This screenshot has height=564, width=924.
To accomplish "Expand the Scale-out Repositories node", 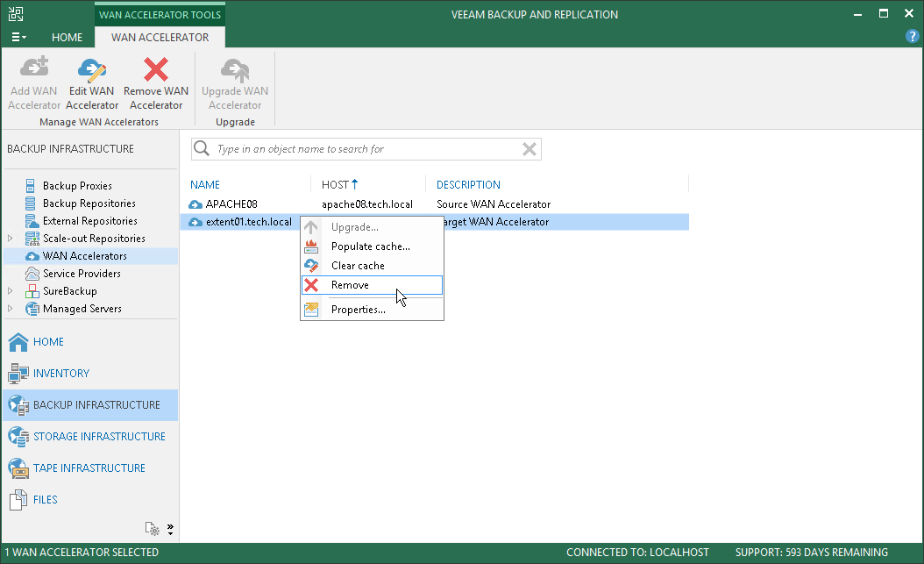I will pyautogui.click(x=10, y=238).
